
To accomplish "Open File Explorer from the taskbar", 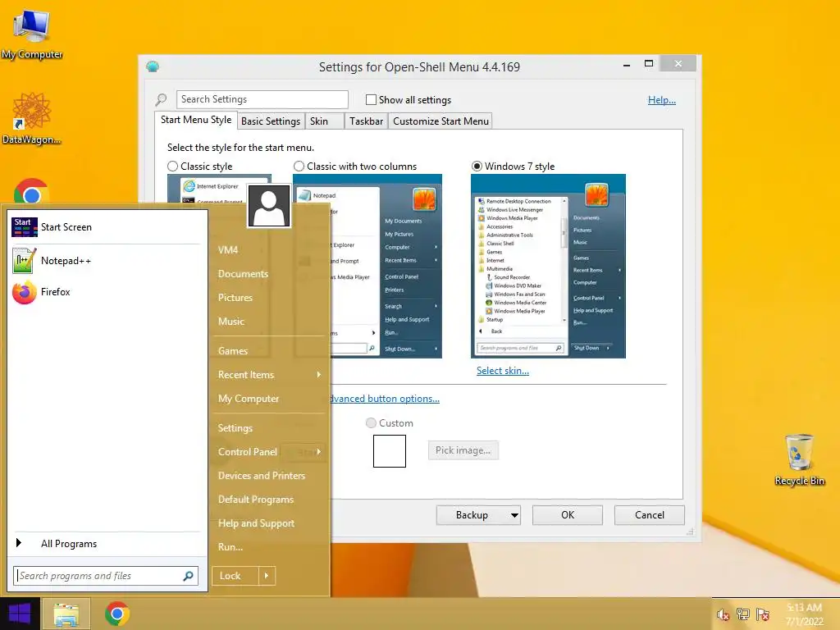I will coord(66,614).
